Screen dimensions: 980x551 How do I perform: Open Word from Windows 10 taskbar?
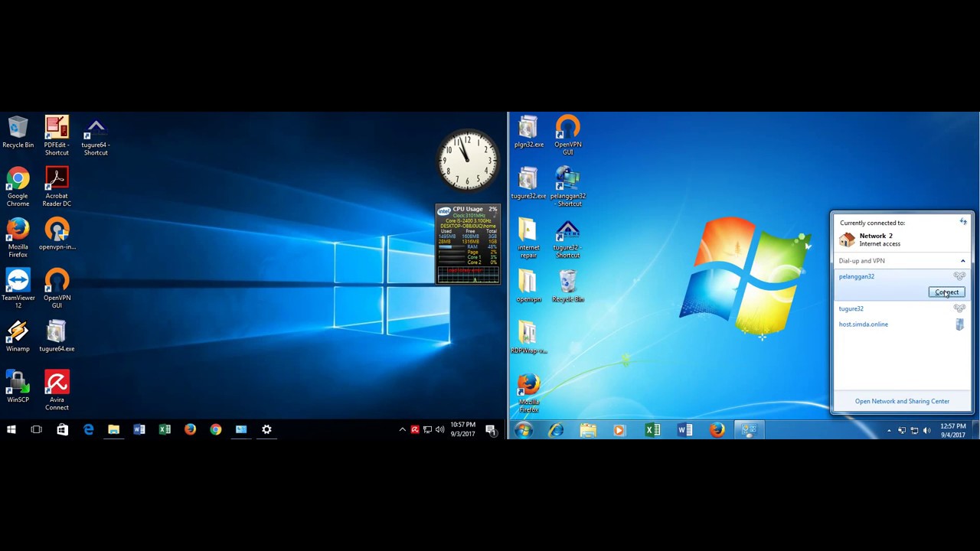pos(139,429)
